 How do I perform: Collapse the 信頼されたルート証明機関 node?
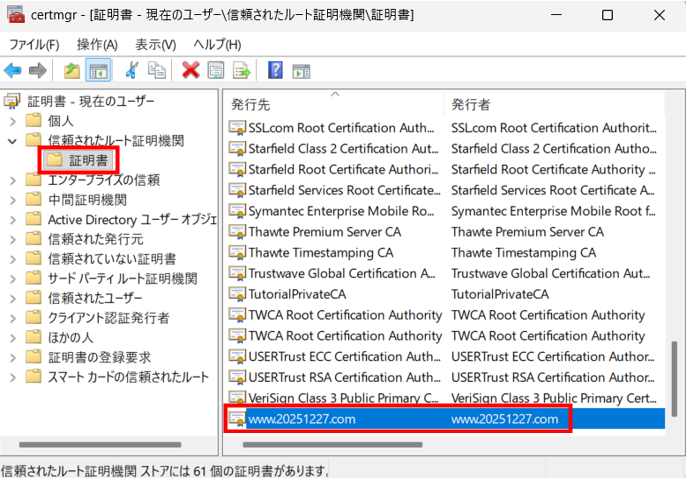12,141
